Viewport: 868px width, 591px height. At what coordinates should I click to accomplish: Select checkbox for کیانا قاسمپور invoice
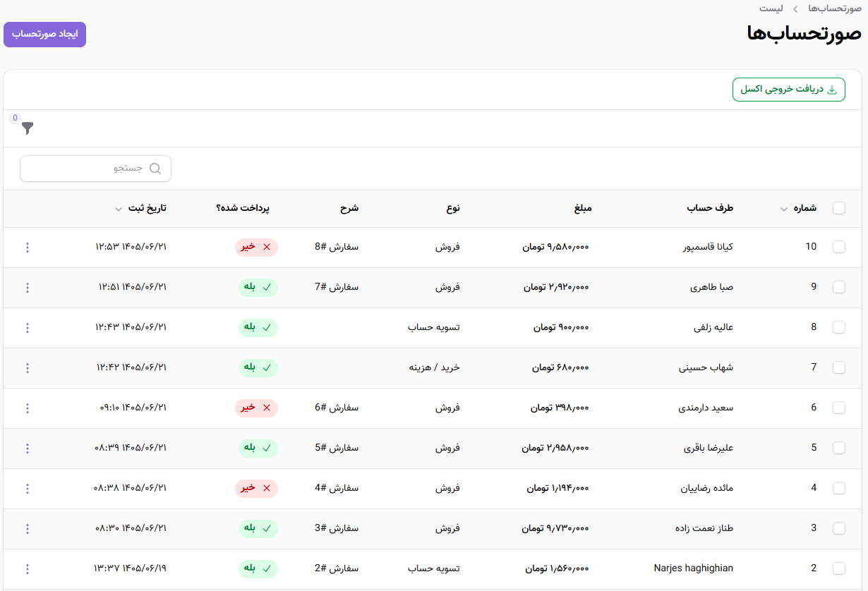839,247
